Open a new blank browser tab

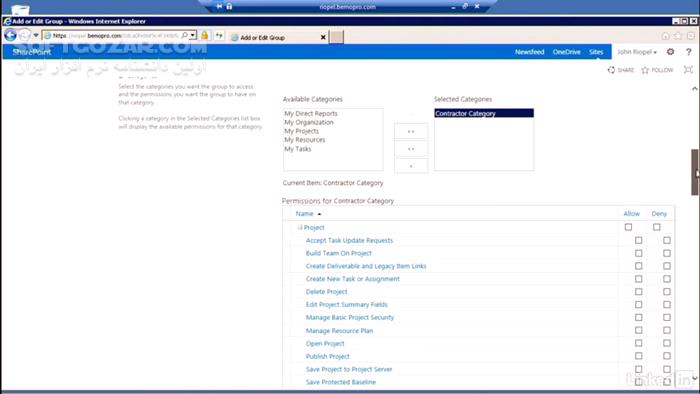(x=337, y=37)
